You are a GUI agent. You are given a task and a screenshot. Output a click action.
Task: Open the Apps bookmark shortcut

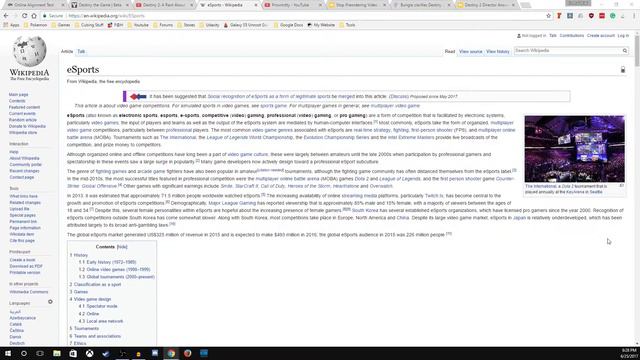11,25
